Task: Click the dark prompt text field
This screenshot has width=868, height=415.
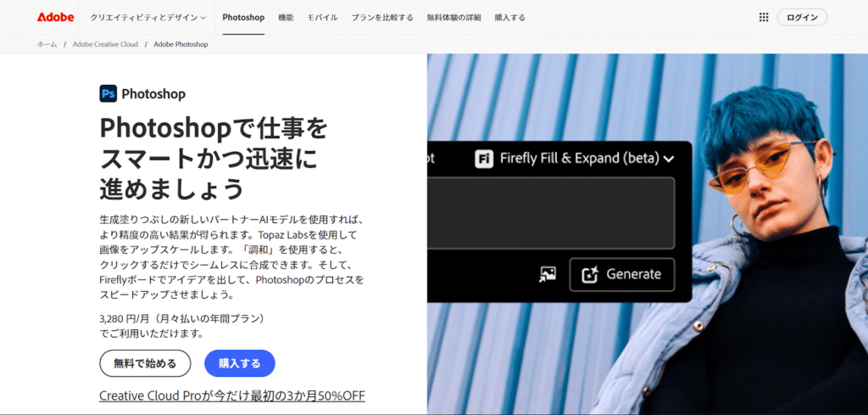Action: pos(551,213)
